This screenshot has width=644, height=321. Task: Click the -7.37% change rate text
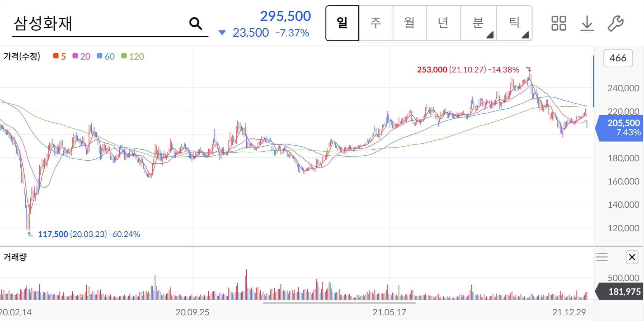pos(292,33)
